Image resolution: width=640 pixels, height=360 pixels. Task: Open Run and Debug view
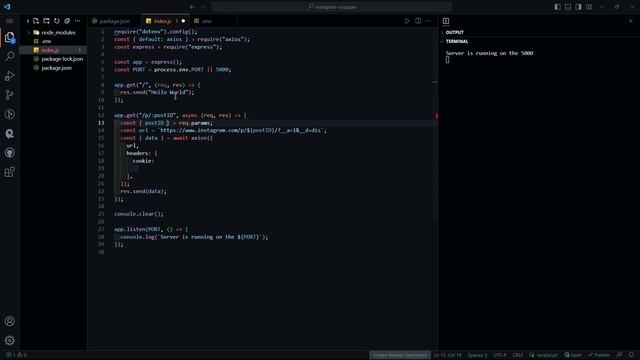[x=9, y=76]
